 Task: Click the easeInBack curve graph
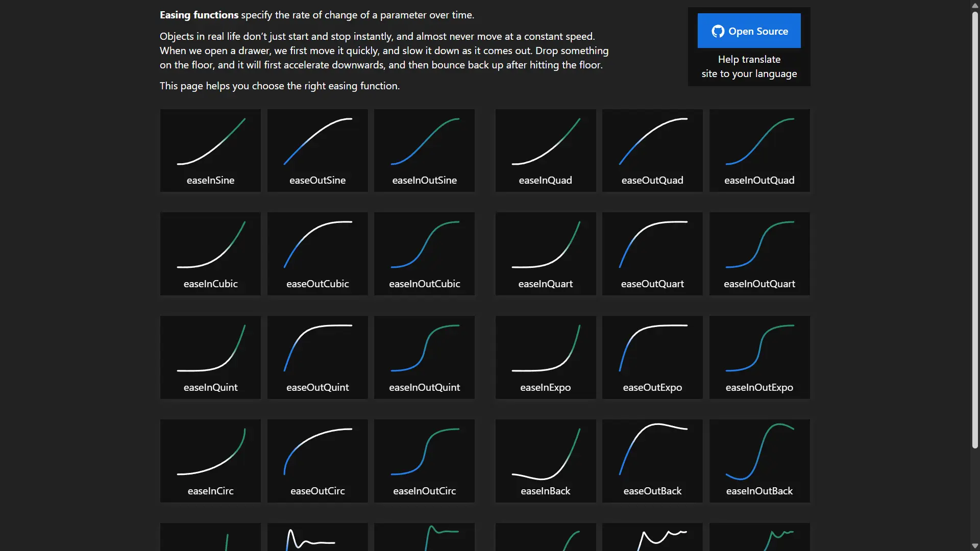coord(545,453)
